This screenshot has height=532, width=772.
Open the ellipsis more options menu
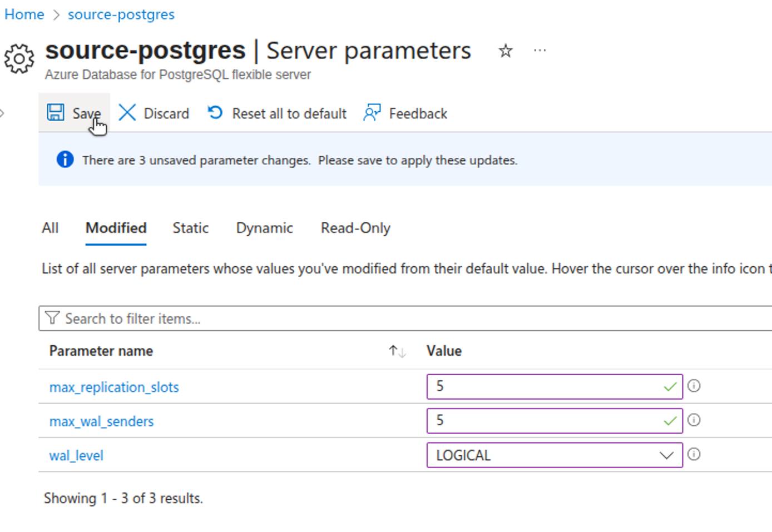click(x=539, y=51)
